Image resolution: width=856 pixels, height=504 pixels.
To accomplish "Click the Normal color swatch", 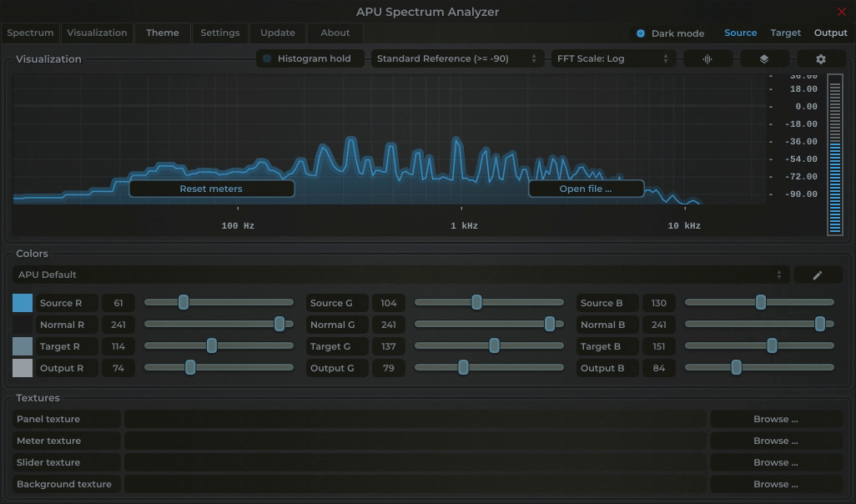I will 23,325.
